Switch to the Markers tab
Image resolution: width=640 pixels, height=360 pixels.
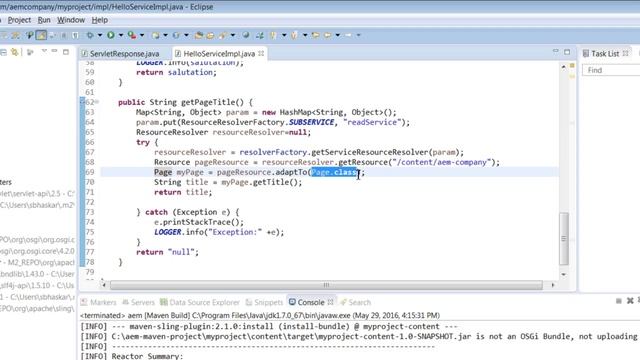(x=98, y=302)
